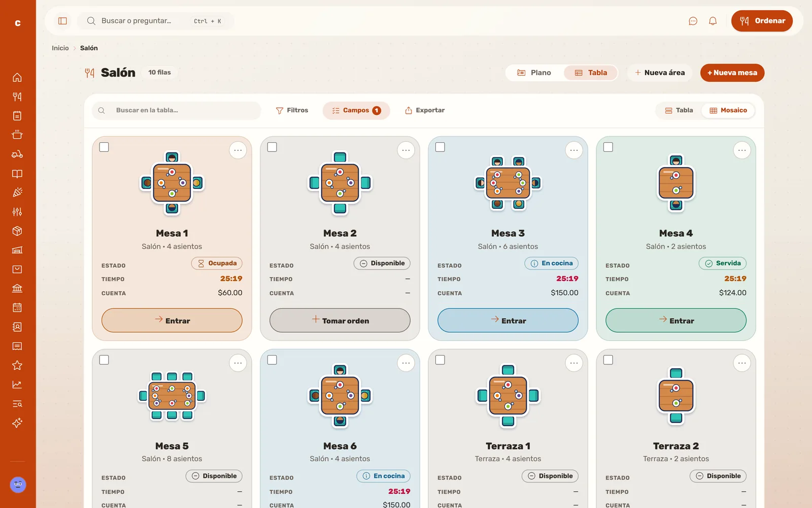Open the Mesa 1 more options menu
The image size is (812, 508).
(x=238, y=150)
